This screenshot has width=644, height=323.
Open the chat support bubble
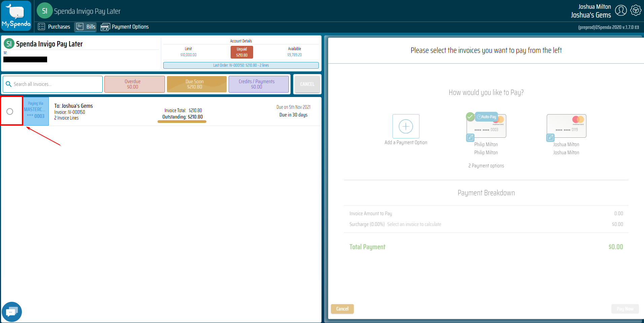[12, 312]
